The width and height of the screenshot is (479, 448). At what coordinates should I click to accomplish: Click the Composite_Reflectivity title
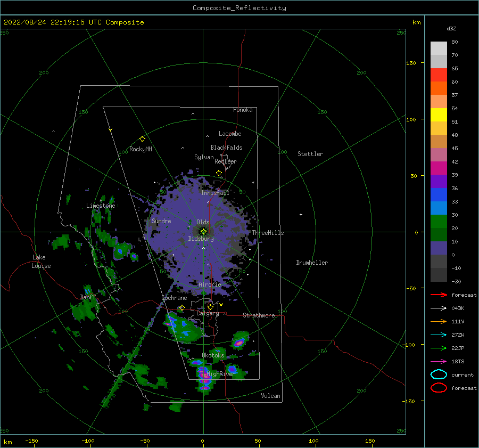[240, 8]
